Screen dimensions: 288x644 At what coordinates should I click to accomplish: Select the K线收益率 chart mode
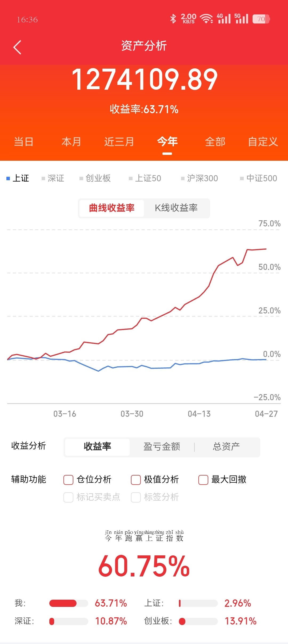click(x=176, y=208)
